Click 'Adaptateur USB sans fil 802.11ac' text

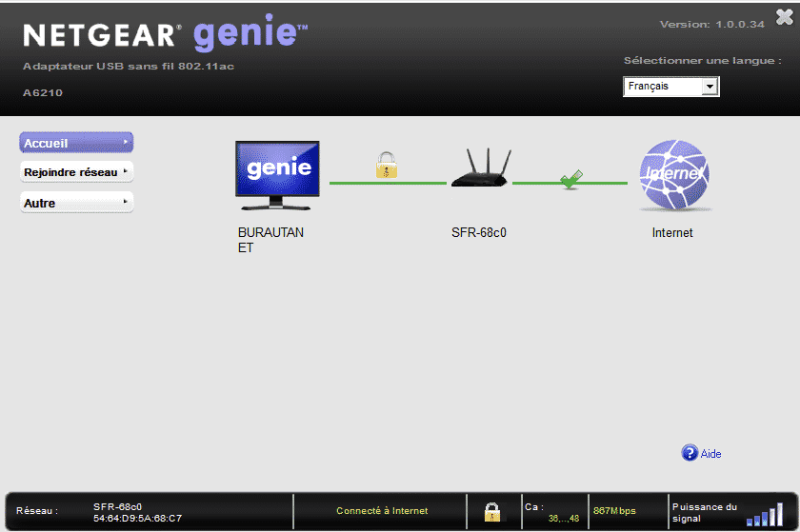(x=129, y=67)
